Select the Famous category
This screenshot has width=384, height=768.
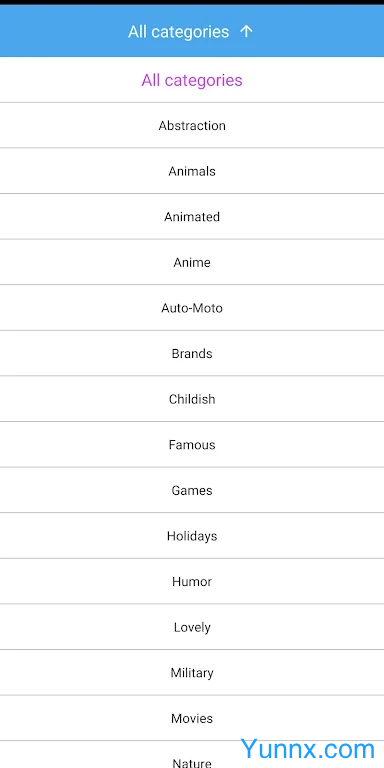192,444
